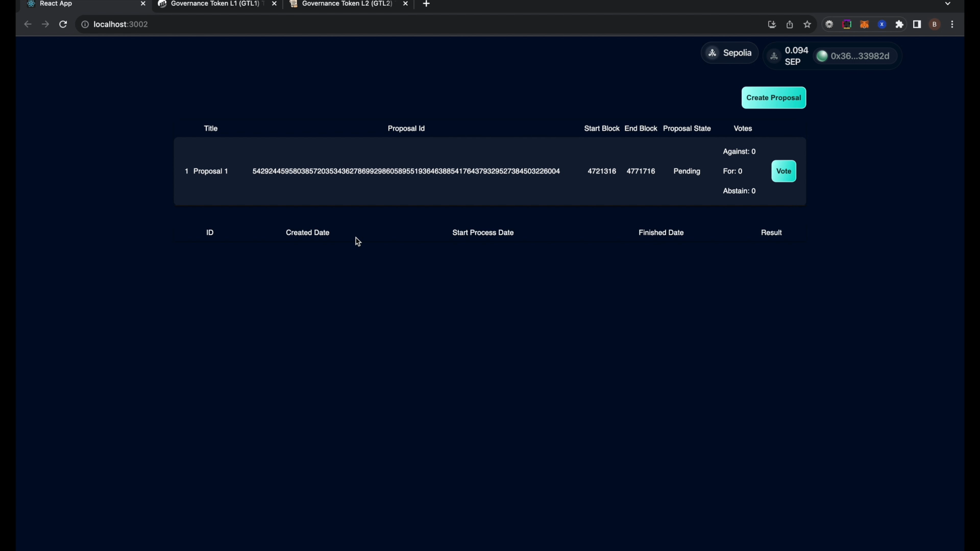This screenshot has height=551, width=980.
Task: Toggle the browser side panel
Action: 917,24
